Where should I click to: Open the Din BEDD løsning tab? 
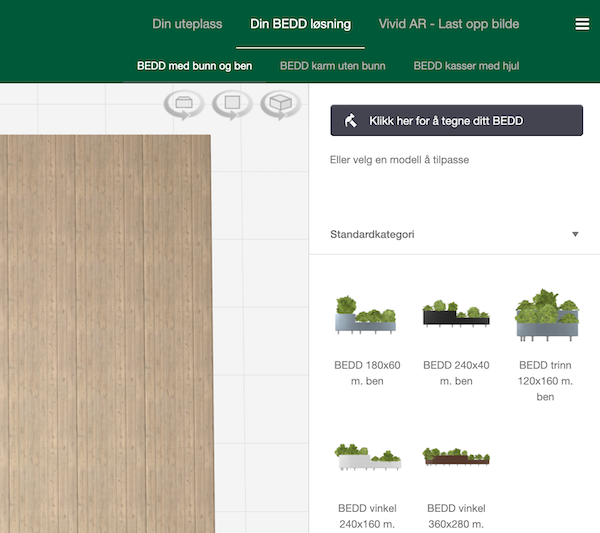300,24
